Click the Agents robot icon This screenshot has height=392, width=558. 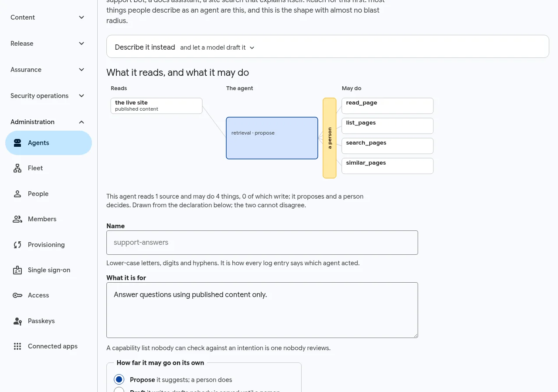(17, 143)
